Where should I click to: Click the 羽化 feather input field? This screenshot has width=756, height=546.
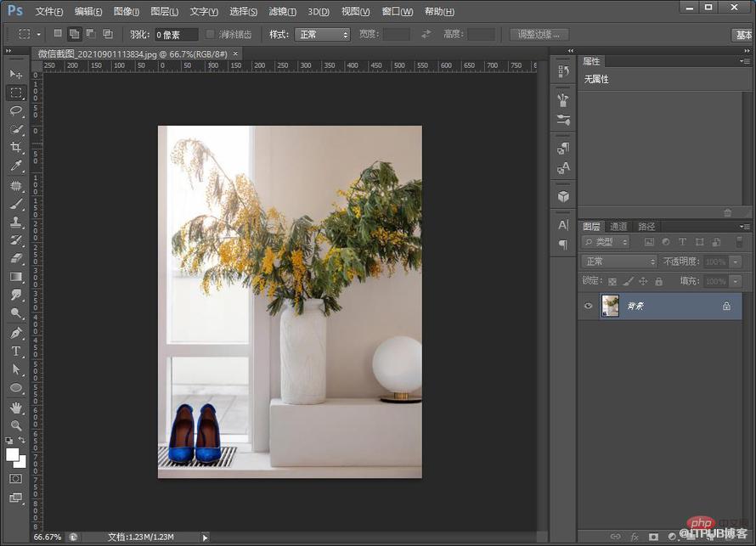click(177, 35)
